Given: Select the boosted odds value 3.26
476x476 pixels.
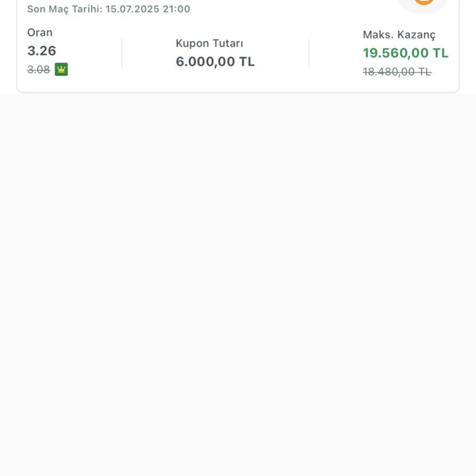Looking at the screenshot, I should coord(42,51).
